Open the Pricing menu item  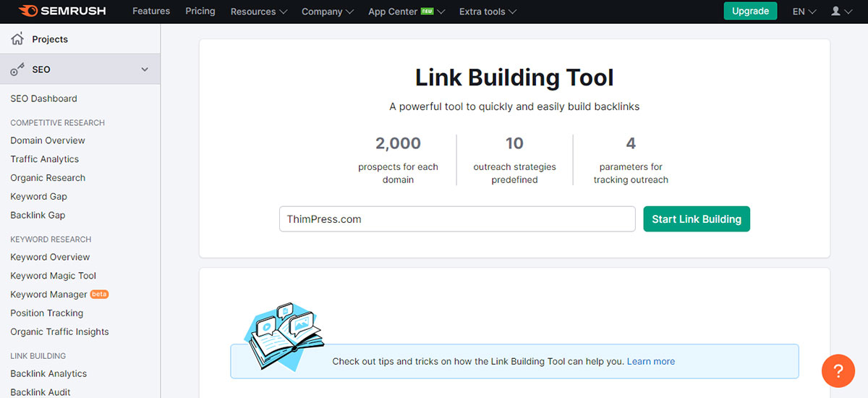click(x=200, y=11)
